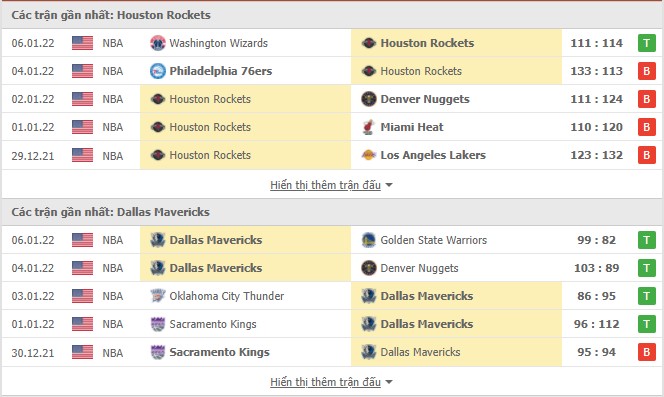Click the 'Các trận gần nhất: Dallas Mavericks' header
The height and width of the screenshot is (397, 664).
(x=111, y=212)
